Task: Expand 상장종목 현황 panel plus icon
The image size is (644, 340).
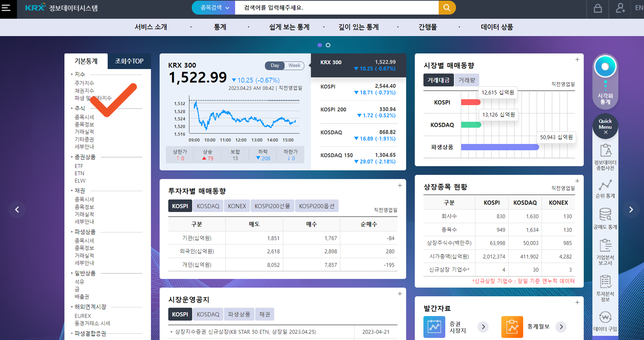Action: tap(577, 181)
